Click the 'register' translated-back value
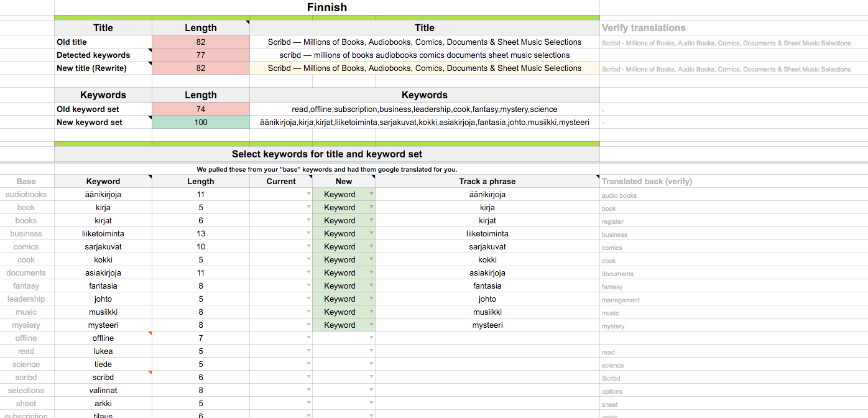Image resolution: width=868 pixels, height=418 pixels. point(612,221)
